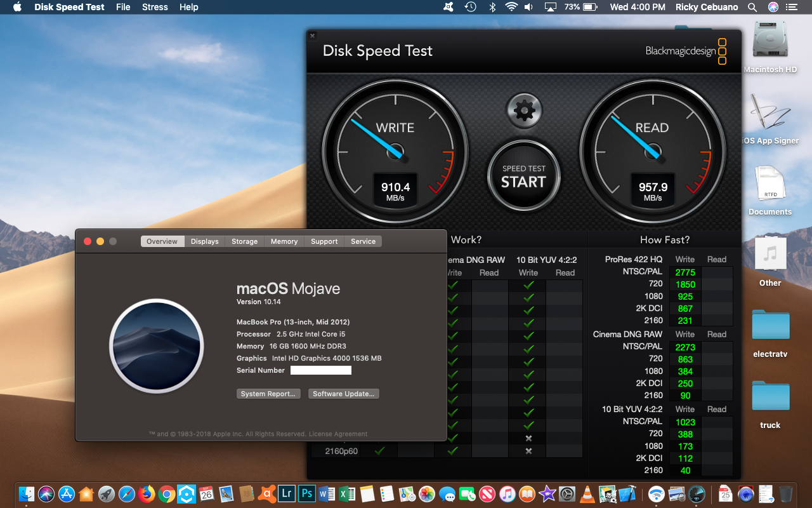Click the READ speed gauge

pos(653,152)
